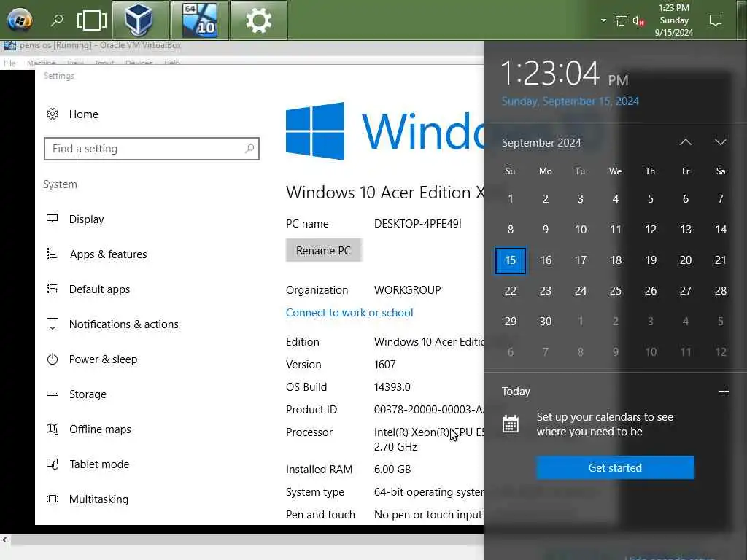Select September 16 in the calendar
Viewport: 747px width, 560px height.
click(546, 260)
